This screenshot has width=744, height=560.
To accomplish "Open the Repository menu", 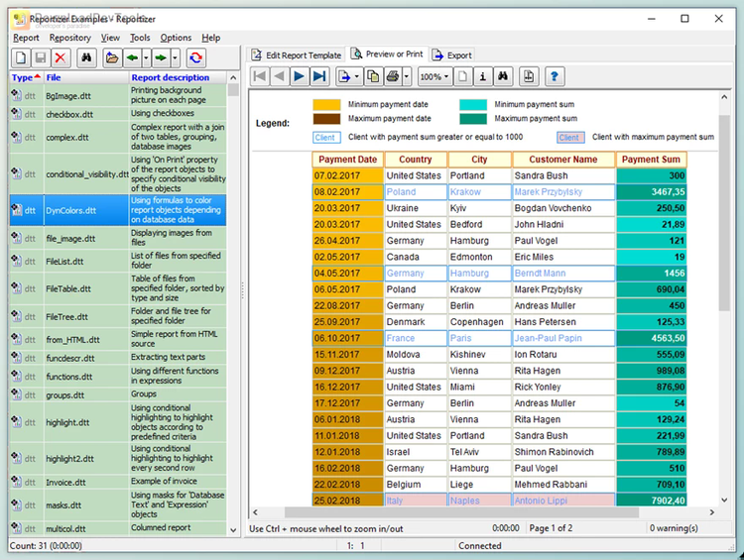I will click(x=69, y=38).
